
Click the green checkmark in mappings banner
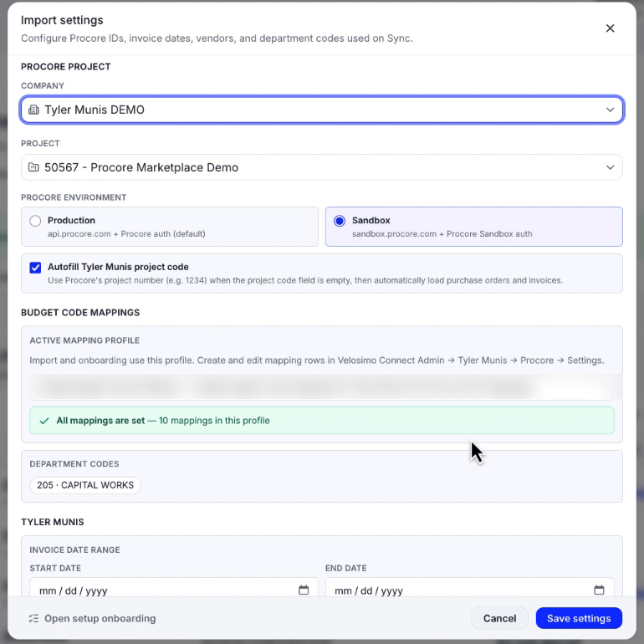coord(44,421)
